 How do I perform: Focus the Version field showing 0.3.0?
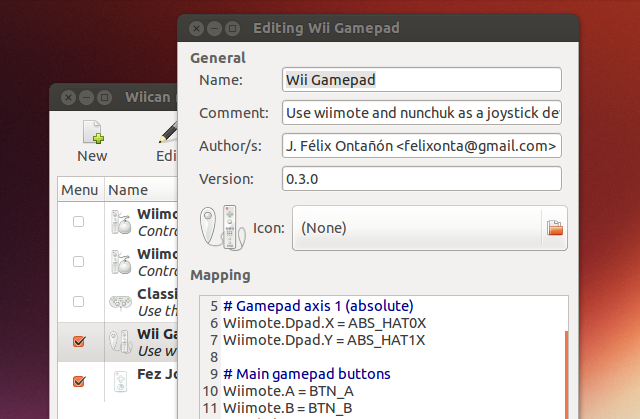click(422, 179)
